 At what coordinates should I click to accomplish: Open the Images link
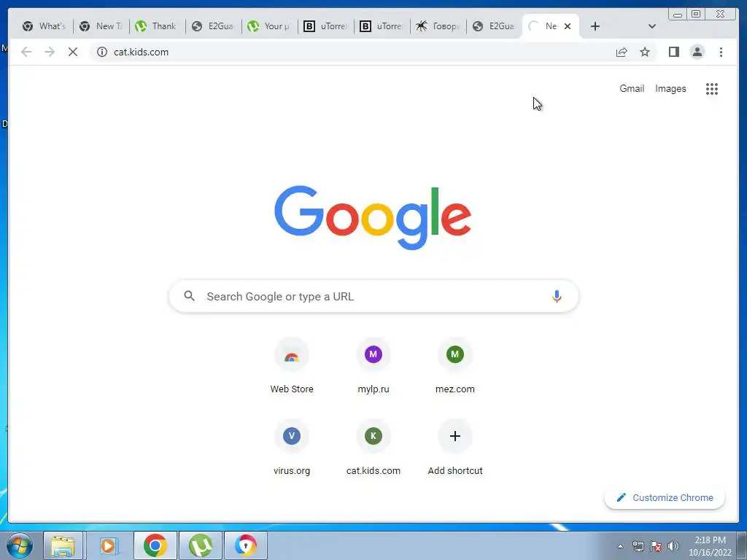pyautogui.click(x=670, y=88)
